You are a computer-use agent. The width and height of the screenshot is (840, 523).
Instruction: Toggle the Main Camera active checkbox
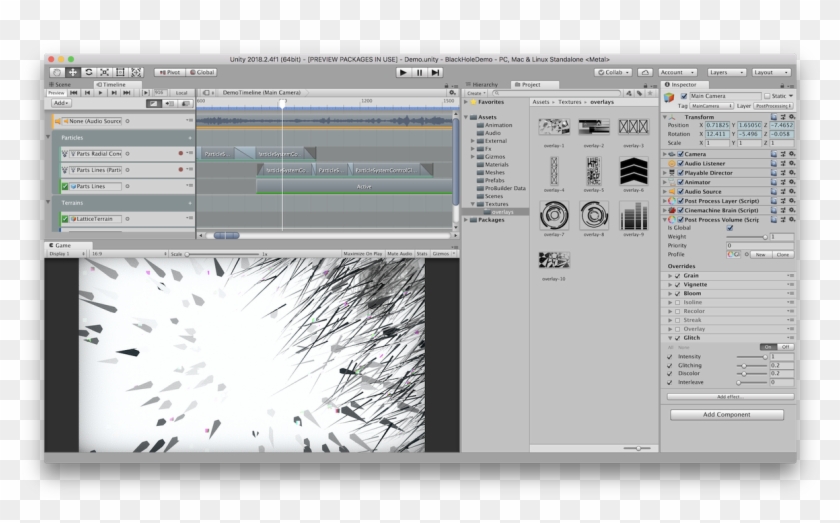(x=684, y=96)
